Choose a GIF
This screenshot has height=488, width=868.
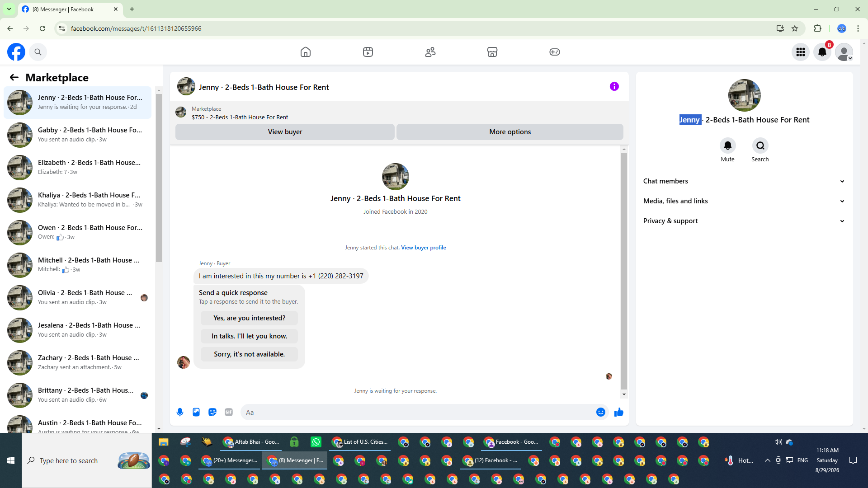pos(229,412)
